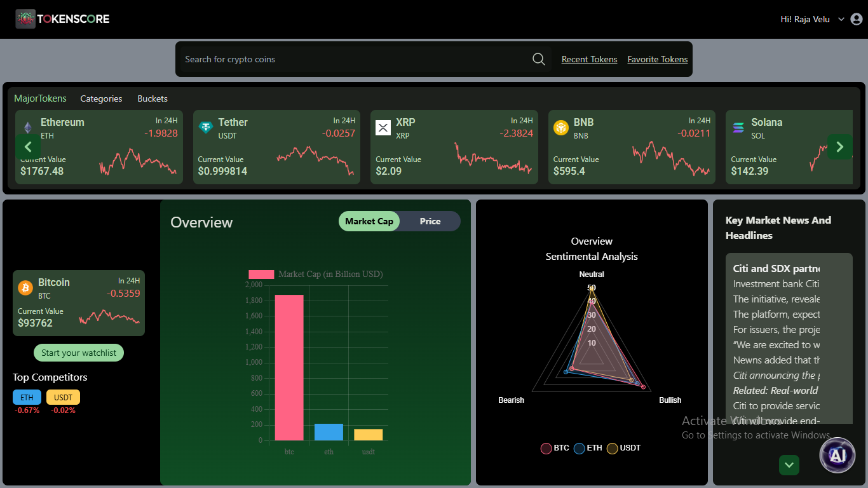Viewport: 868px width, 488px height.
Task: Expand the Raja Velu account dropdown chevron
Action: pos(841,19)
